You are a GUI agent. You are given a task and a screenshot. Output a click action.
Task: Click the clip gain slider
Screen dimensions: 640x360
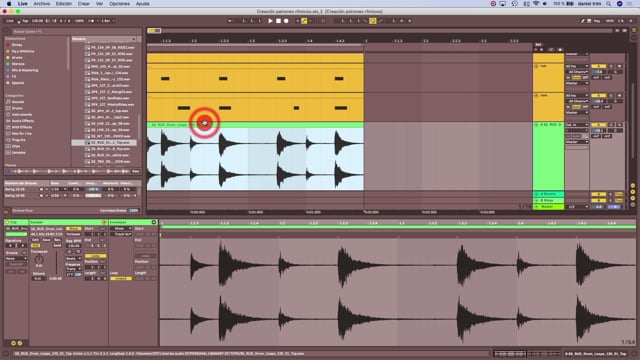(x=56, y=263)
